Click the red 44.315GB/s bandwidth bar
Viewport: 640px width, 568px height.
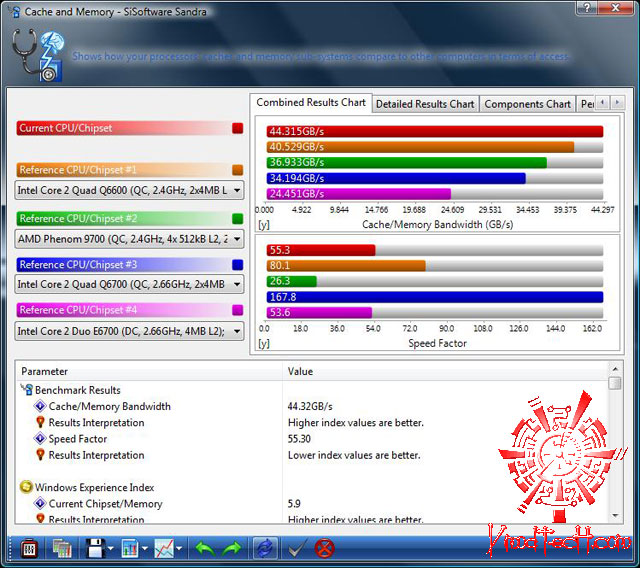pos(435,131)
